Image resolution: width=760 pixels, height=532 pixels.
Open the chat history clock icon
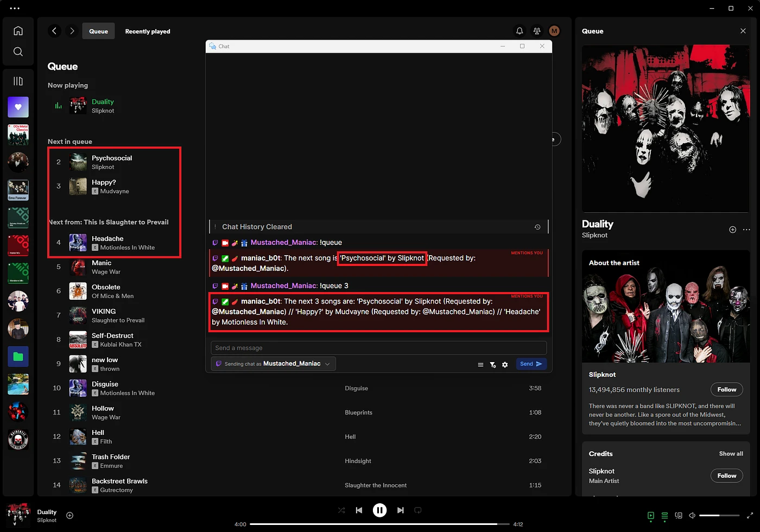point(537,227)
